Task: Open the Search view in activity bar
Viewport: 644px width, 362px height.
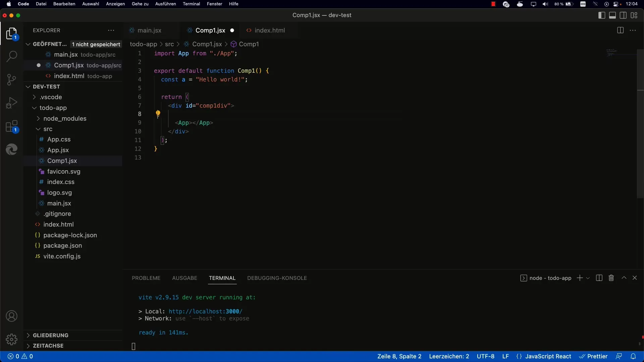Action: [x=12, y=56]
